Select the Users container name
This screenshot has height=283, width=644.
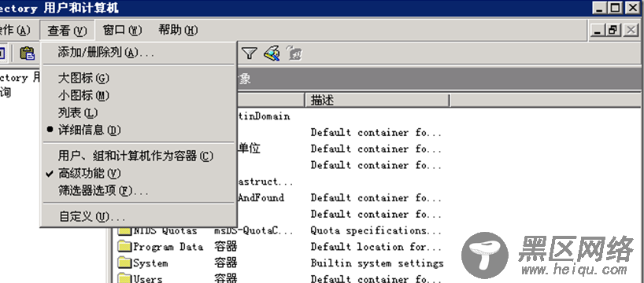(148, 279)
